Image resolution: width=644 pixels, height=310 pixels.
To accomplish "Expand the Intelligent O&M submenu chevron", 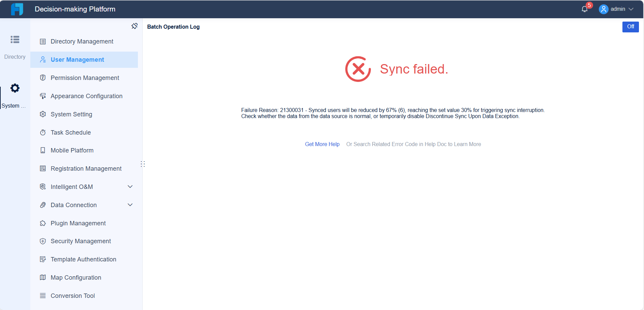I will pyautogui.click(x=130, y=187).
